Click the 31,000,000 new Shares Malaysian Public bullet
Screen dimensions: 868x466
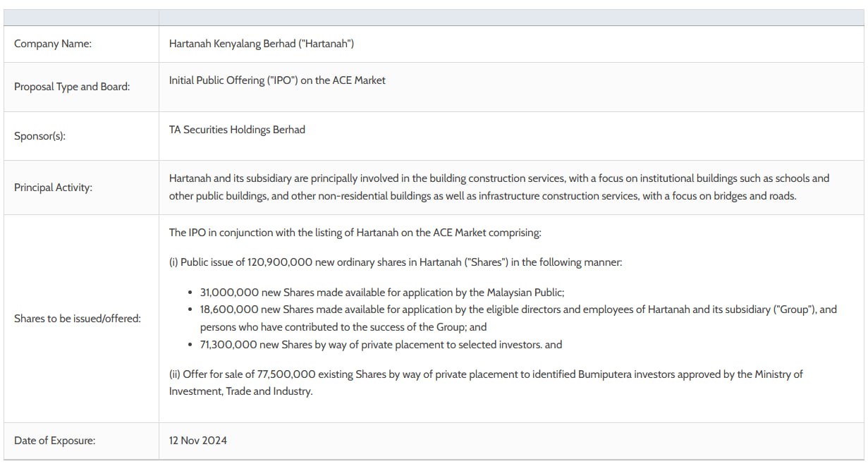tap(383, 292)
